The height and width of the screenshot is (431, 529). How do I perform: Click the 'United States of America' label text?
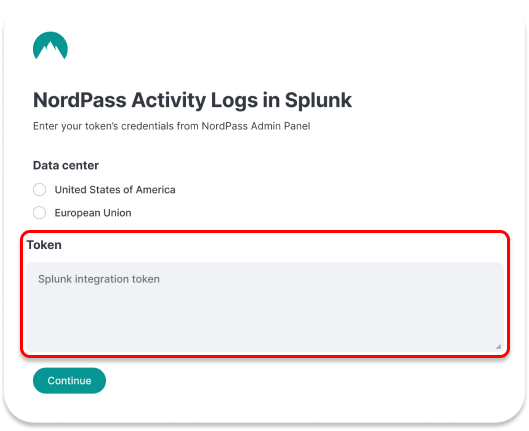[x=115, y=190]
